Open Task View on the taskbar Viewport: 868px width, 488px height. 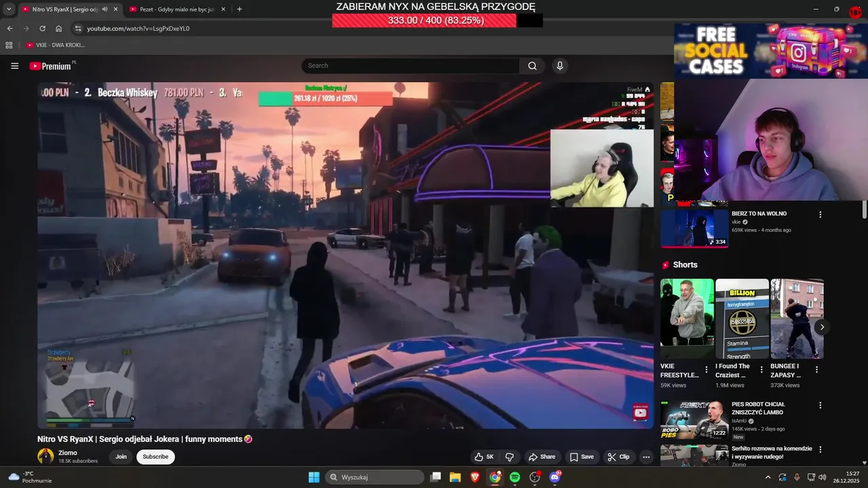[436, 477]
